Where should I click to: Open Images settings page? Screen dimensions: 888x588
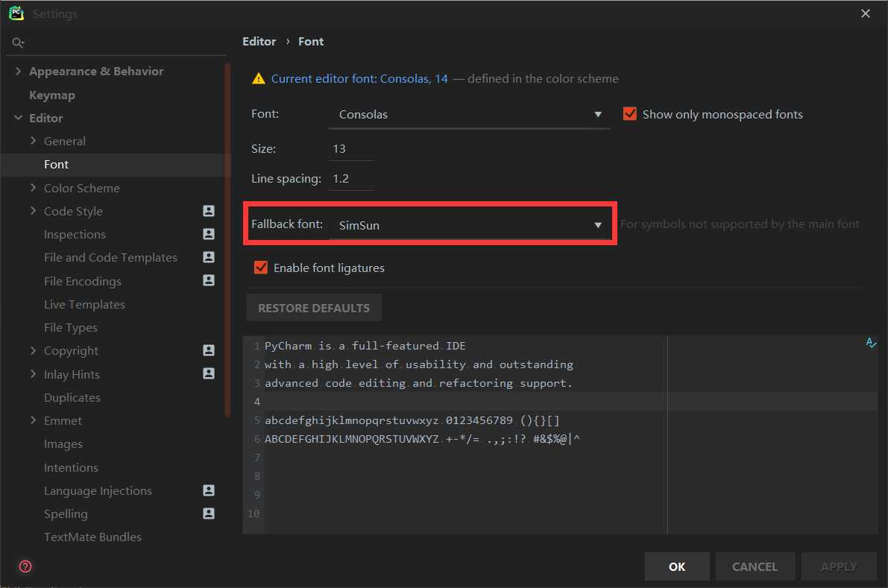(63, 444)
